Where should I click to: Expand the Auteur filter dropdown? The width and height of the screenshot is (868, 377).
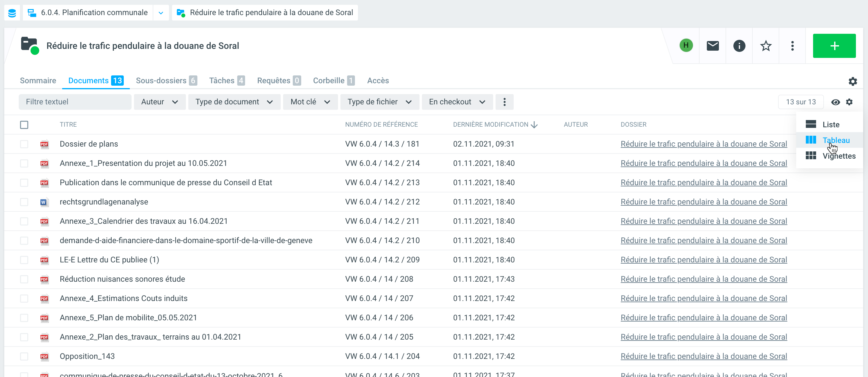pos(159,102)
